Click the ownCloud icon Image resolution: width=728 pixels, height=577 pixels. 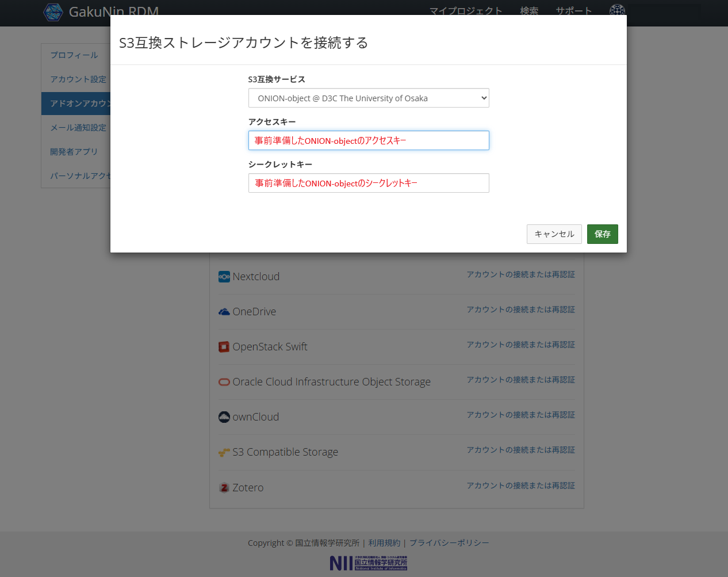[224, 417]
